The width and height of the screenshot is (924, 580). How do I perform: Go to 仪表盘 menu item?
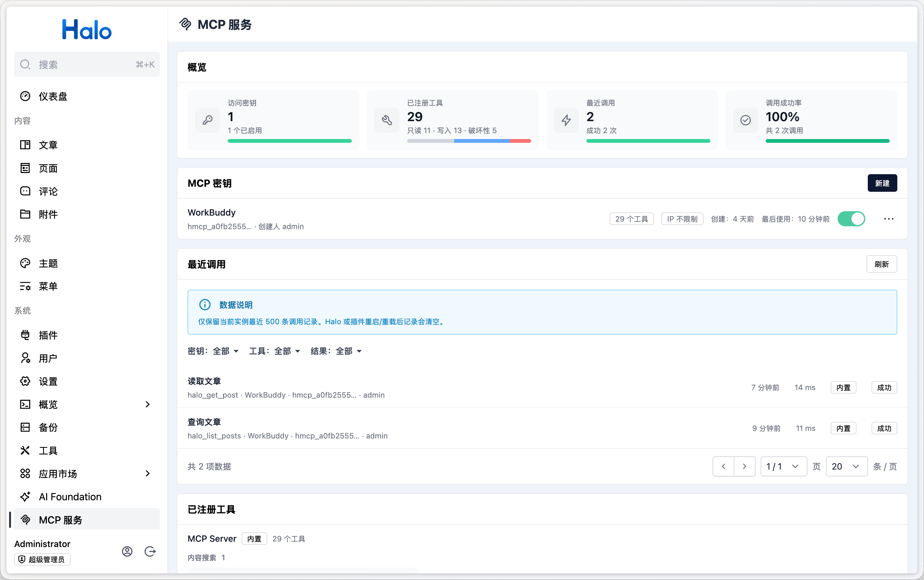pyautogui.click(x=87, y=96)
